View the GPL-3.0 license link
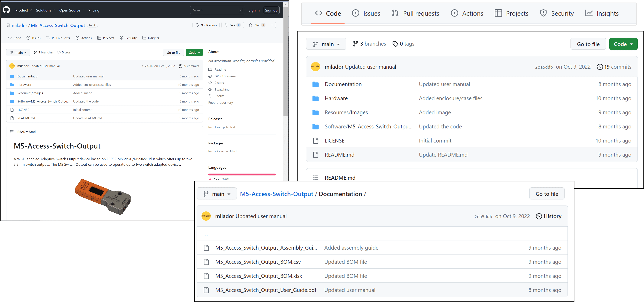The height and width of the screenshot is (302, 644). pos(225,76)
